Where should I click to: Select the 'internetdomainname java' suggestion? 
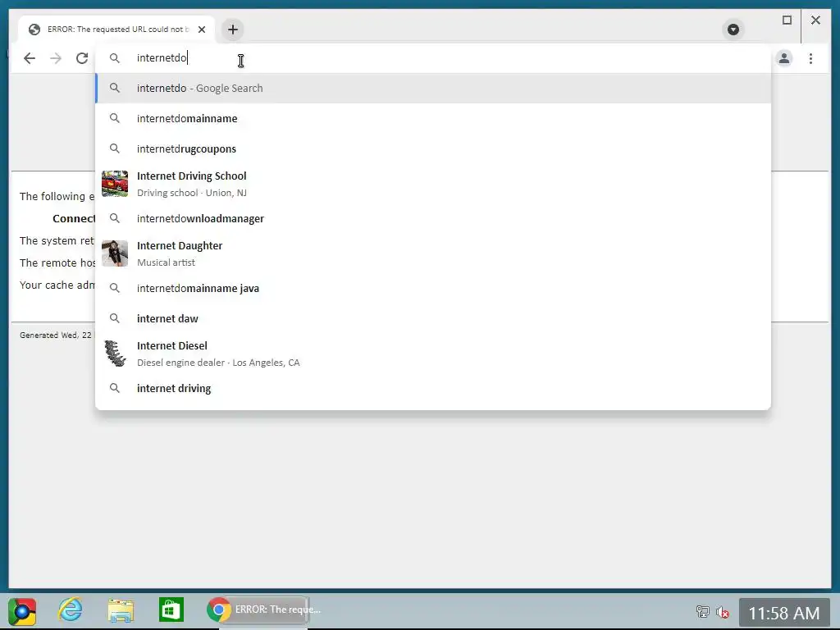[433, 288]
